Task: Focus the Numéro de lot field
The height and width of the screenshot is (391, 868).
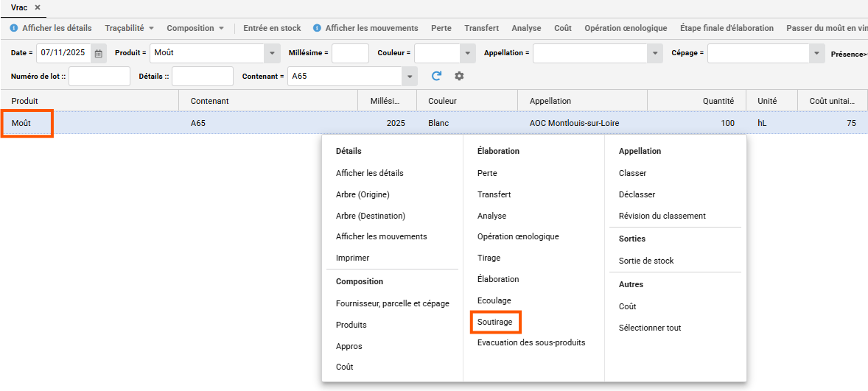Action: (99, 77)
